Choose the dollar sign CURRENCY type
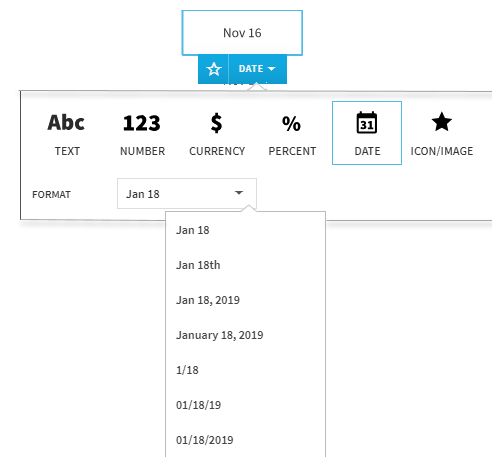This screenshot has width=492, height=457. (217, 133)
